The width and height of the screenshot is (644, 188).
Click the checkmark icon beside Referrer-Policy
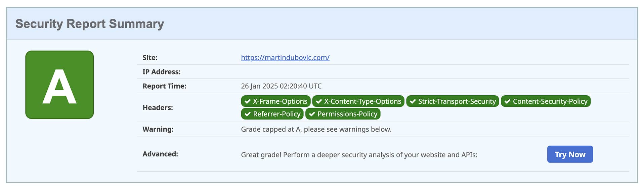[248, 114]
